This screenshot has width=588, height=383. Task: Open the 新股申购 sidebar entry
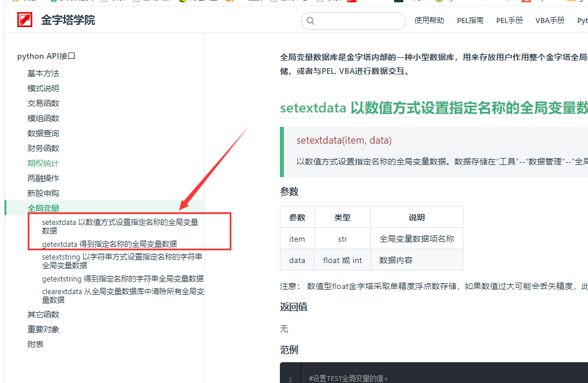(43, 193)
